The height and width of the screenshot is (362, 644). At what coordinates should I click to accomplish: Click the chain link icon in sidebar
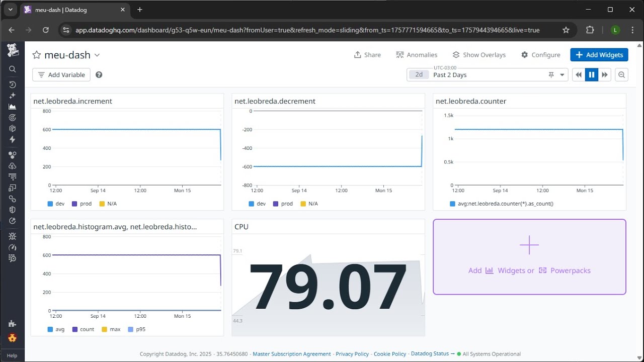pyautogui.click(x=13, y=199)
